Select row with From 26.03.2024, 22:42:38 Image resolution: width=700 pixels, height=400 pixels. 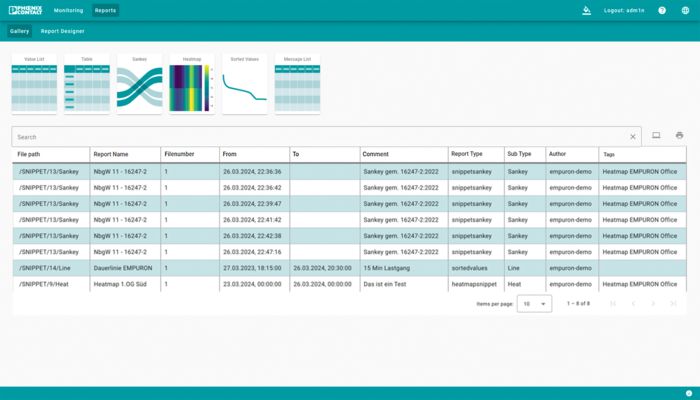click(350, 236)
